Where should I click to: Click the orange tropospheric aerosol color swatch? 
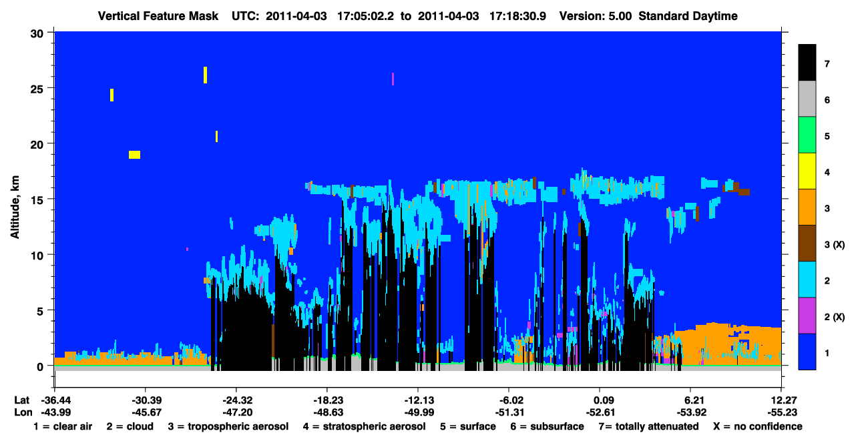[807, 207]
